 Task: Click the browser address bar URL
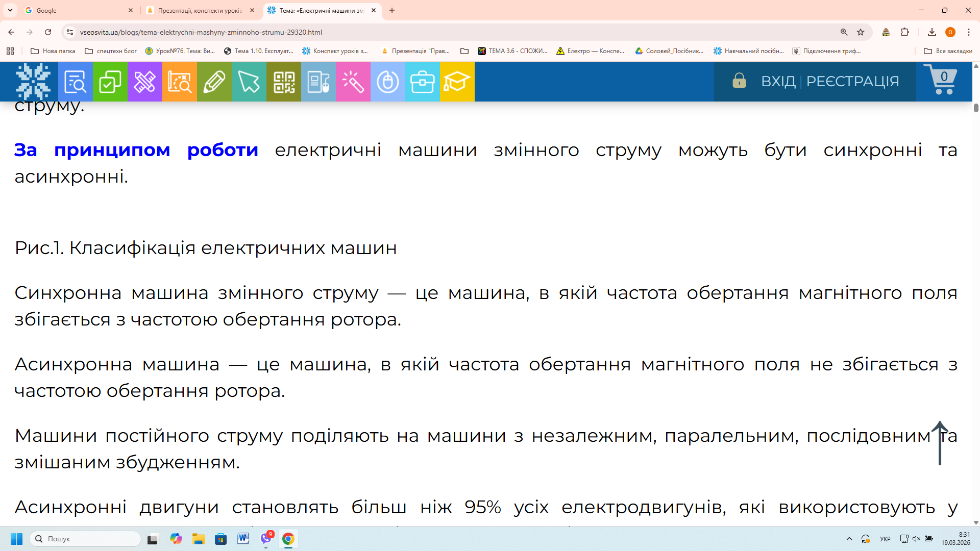(x=201, y=32)
